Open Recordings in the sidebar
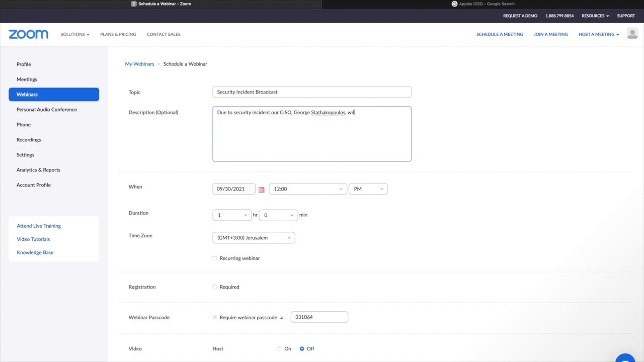Image resolution: width=644 pixels, height=362 pixels. [29, 140]
